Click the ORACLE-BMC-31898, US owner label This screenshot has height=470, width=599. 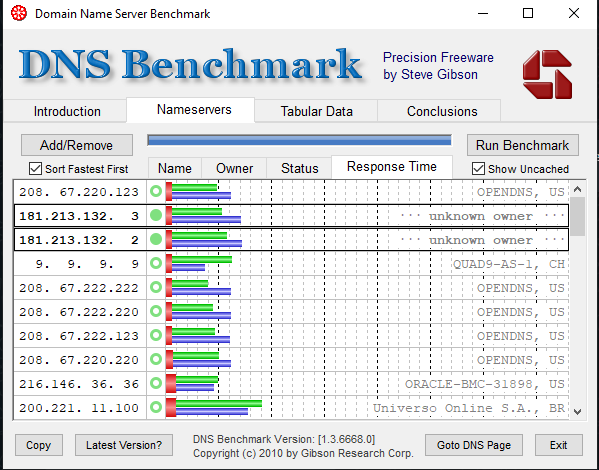tap(484, 384)
